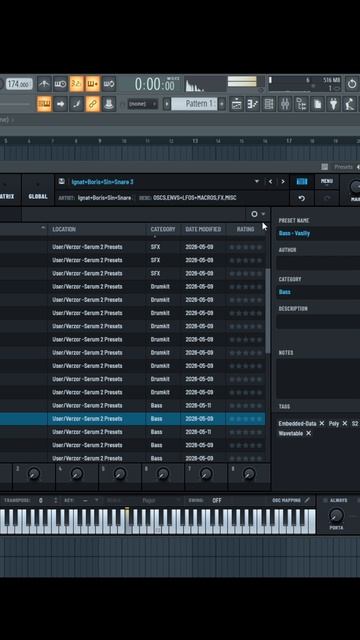Image resolution: width=360 pixels, height=640 pixels.
Task: Sort presets by RATING column
Action: pyautogui.click(x=245, y=229)
